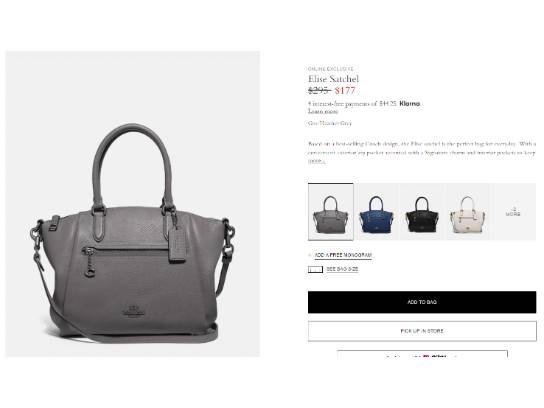Click the partially visible payment button below Pick Up

point(422,354)
